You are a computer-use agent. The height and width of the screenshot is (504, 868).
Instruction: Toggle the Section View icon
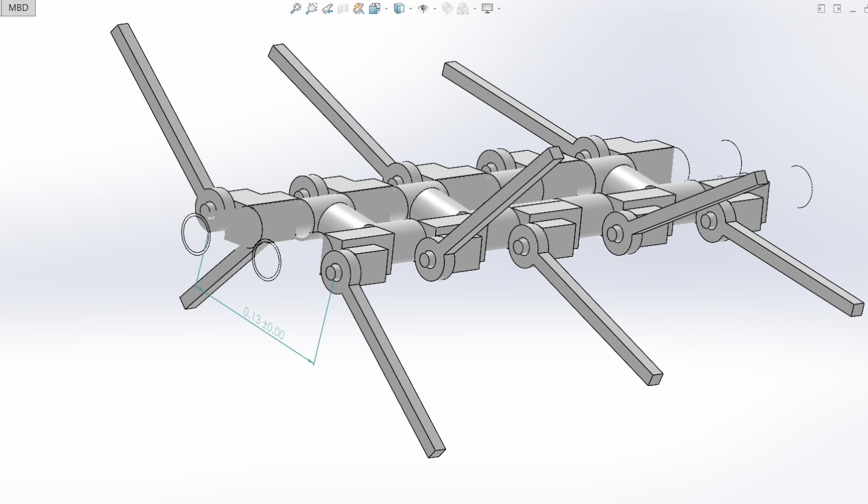click(343, 9)
